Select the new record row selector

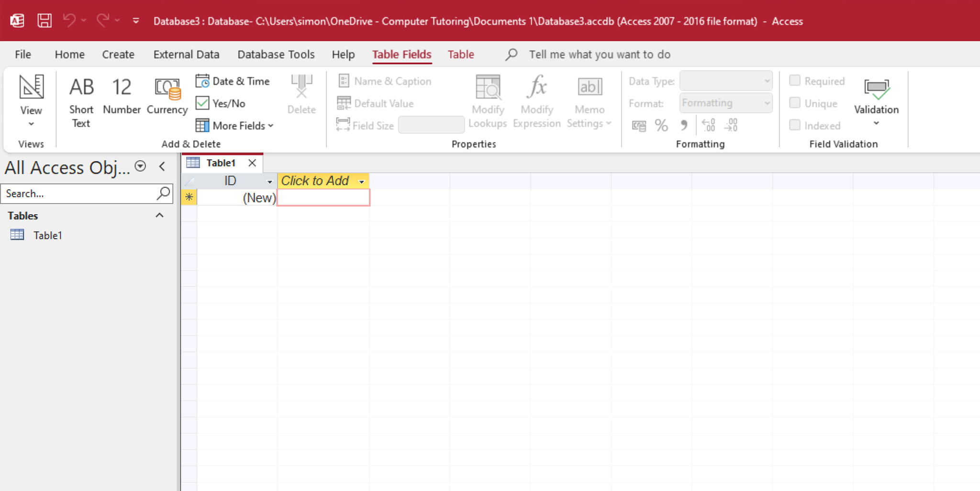tap(189, 197)
